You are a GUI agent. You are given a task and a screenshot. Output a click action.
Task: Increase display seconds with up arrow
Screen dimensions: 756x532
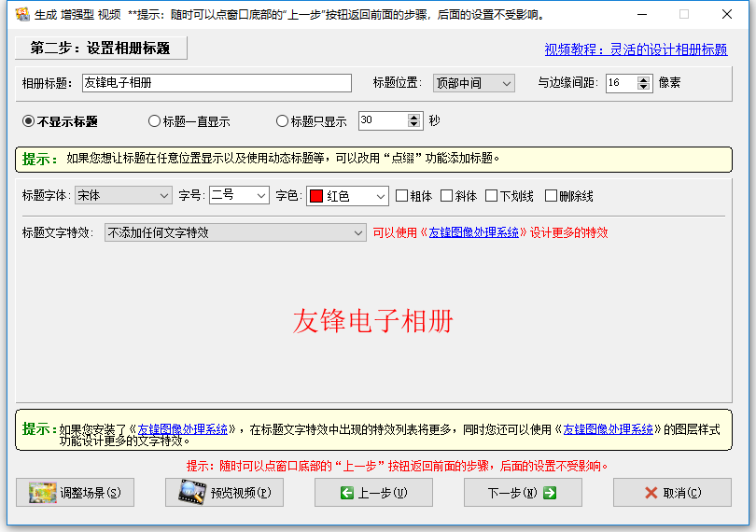(x=413, y=117)
